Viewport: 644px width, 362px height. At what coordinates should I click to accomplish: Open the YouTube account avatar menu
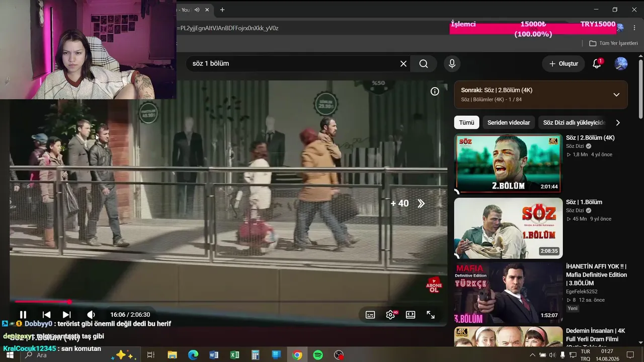coord(621,64)
